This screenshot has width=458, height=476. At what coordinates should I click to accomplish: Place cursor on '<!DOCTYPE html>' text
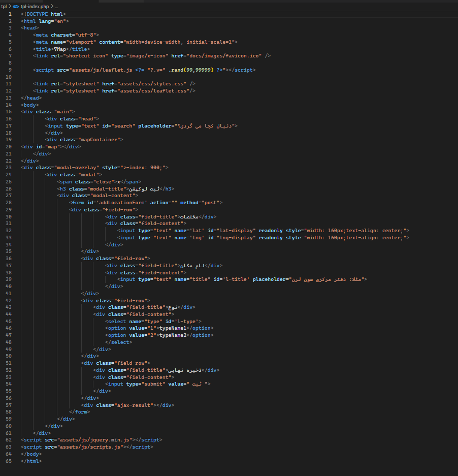pos(43,14)
